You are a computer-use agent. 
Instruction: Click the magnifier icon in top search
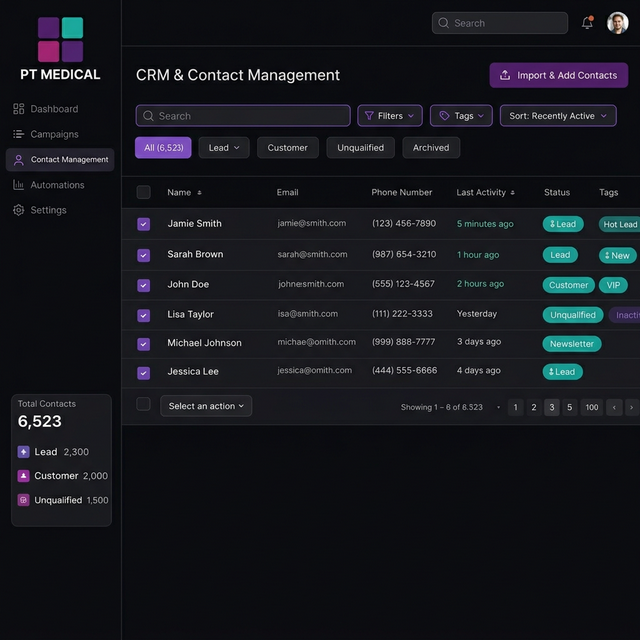click(443, 23)
